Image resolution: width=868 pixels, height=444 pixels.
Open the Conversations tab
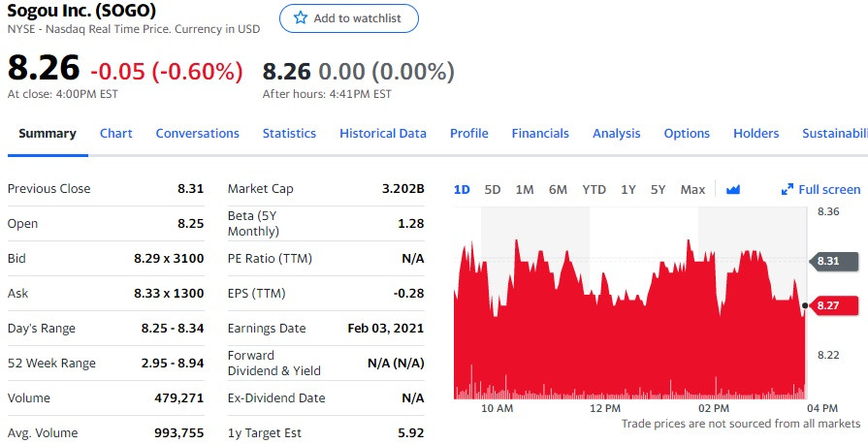tap(198, 134)
